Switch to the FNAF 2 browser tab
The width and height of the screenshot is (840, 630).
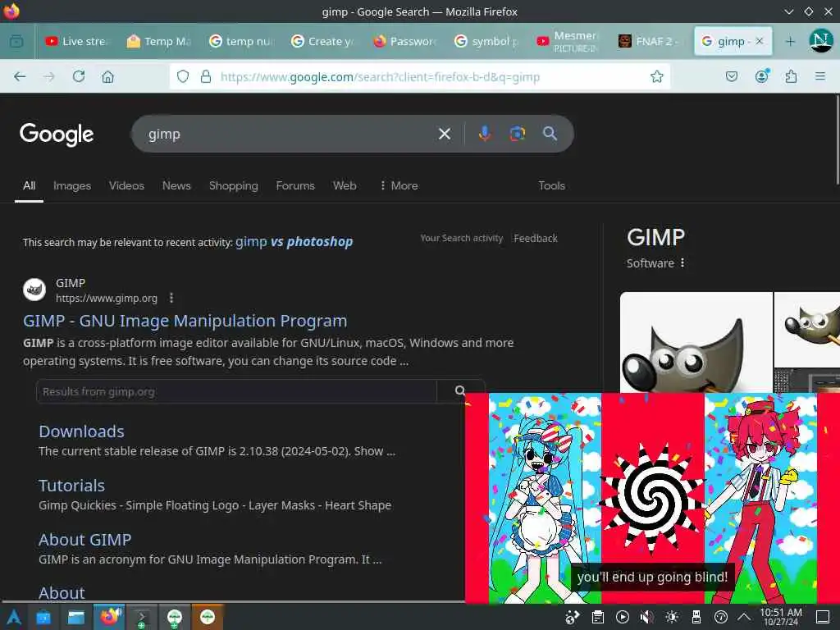pos(649,41)
